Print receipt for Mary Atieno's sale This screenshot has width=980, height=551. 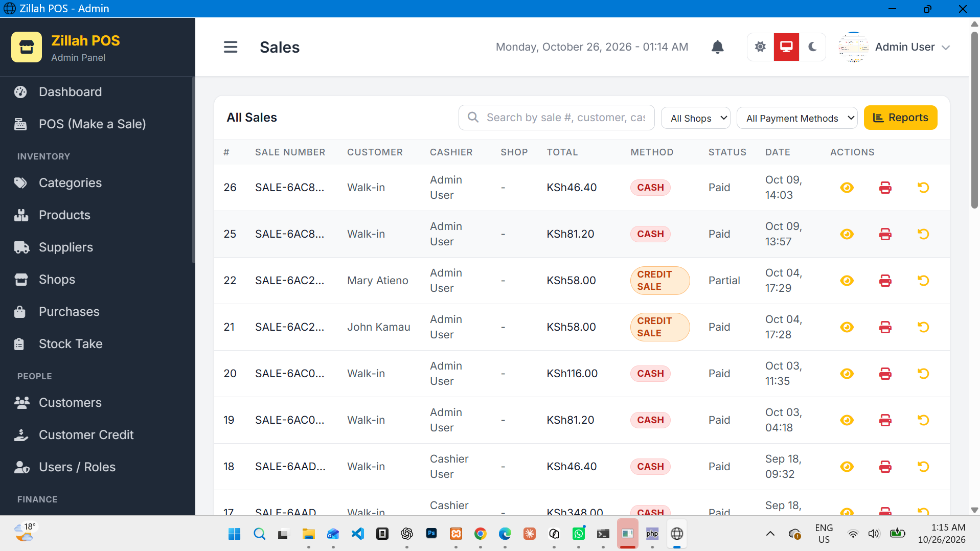[885, 281]
